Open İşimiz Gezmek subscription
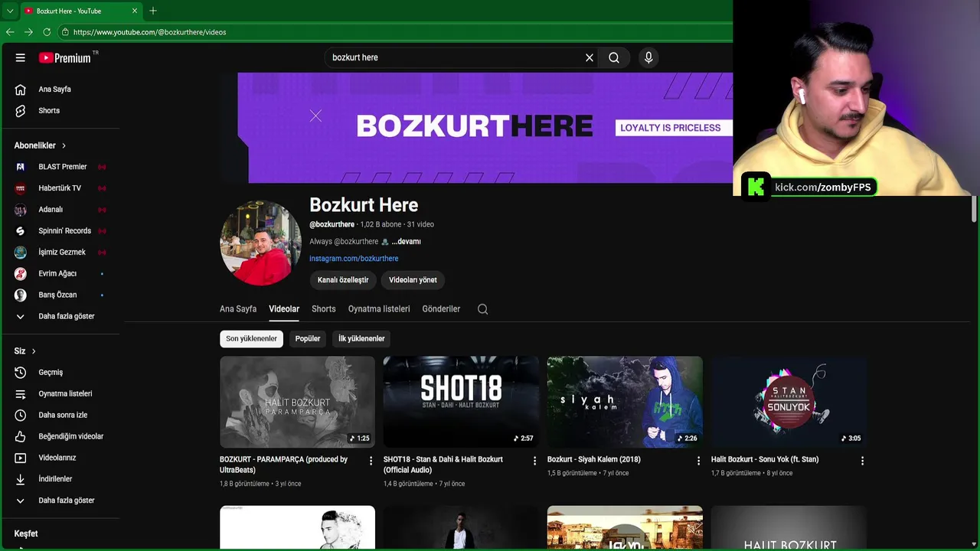This screenshot has height=551, width=980. [x=60, y=253]
